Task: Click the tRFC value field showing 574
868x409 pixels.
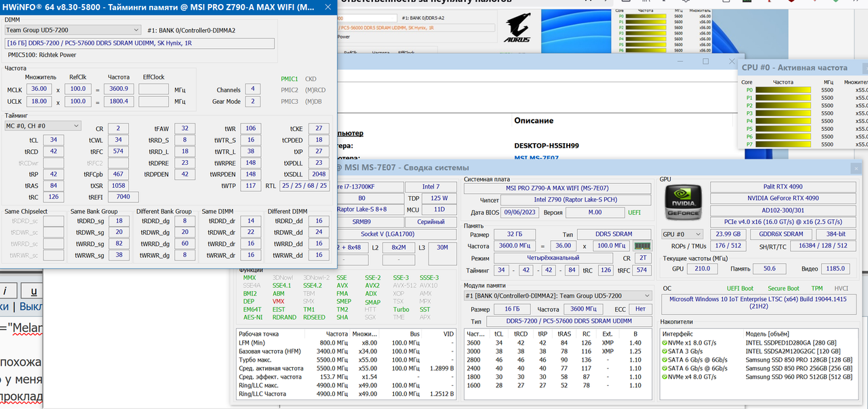Action: pyautogui.click(x=117, y=151)
